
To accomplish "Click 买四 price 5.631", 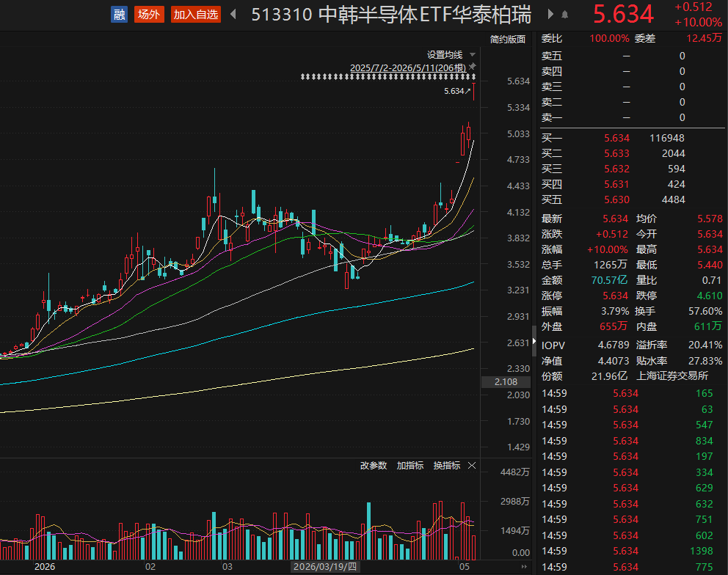I will pos(616,184).
